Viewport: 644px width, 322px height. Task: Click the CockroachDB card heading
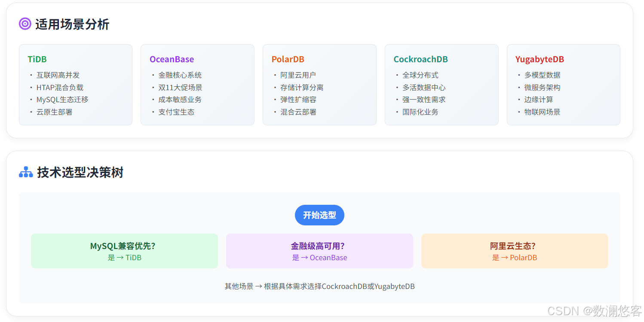click(x=420, y=59)
